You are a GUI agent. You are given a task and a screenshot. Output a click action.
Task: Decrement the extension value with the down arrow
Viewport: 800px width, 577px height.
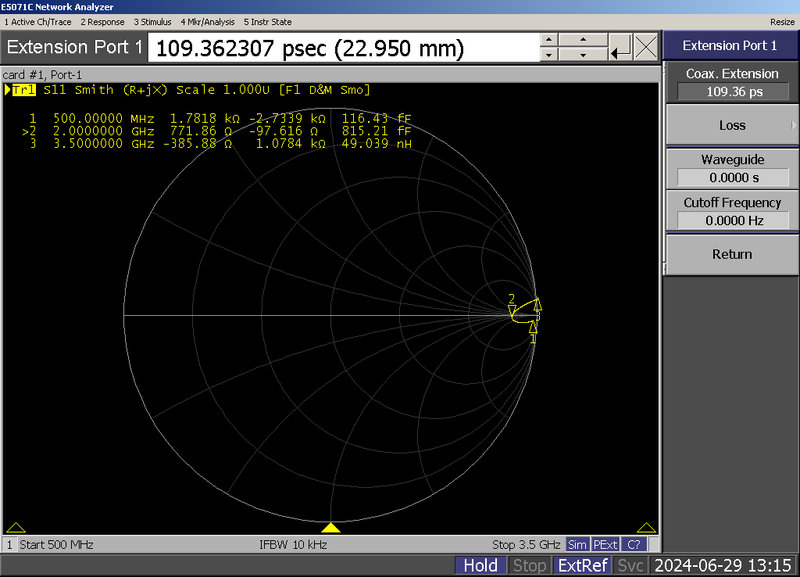(583, 54)
